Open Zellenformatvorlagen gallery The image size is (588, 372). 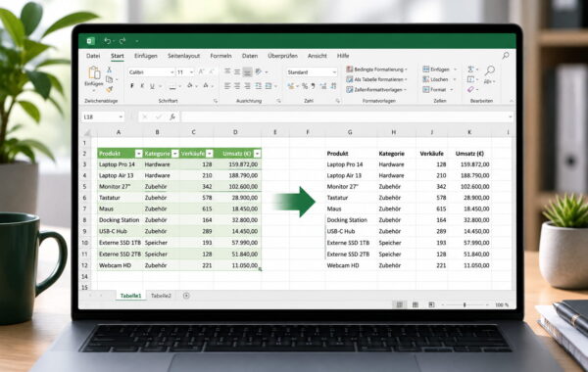[375, 89]
